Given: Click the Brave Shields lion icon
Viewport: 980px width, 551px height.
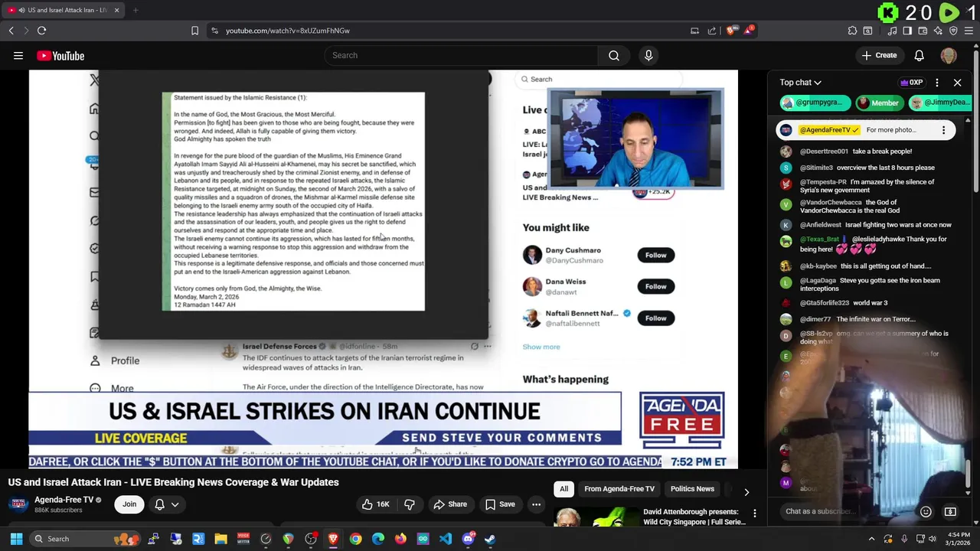Looking at the screenshot, I should coord(731,31).
